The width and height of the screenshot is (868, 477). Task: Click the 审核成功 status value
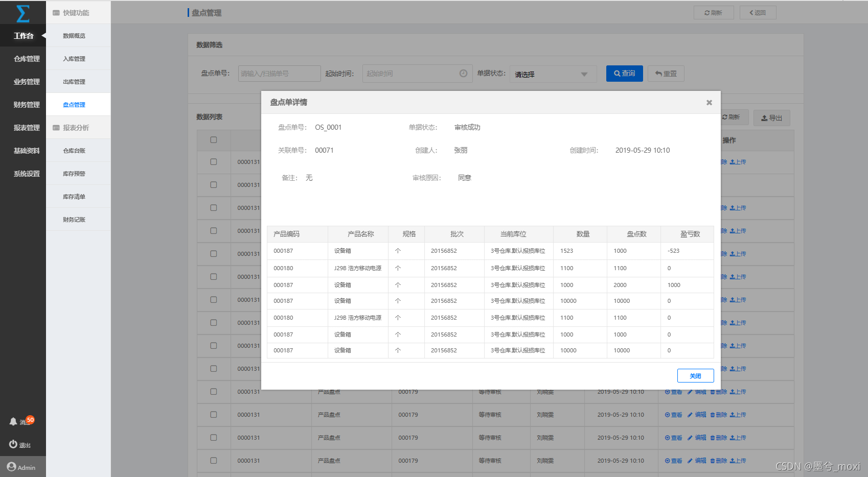pyautogui.click(x=467, y=127)
